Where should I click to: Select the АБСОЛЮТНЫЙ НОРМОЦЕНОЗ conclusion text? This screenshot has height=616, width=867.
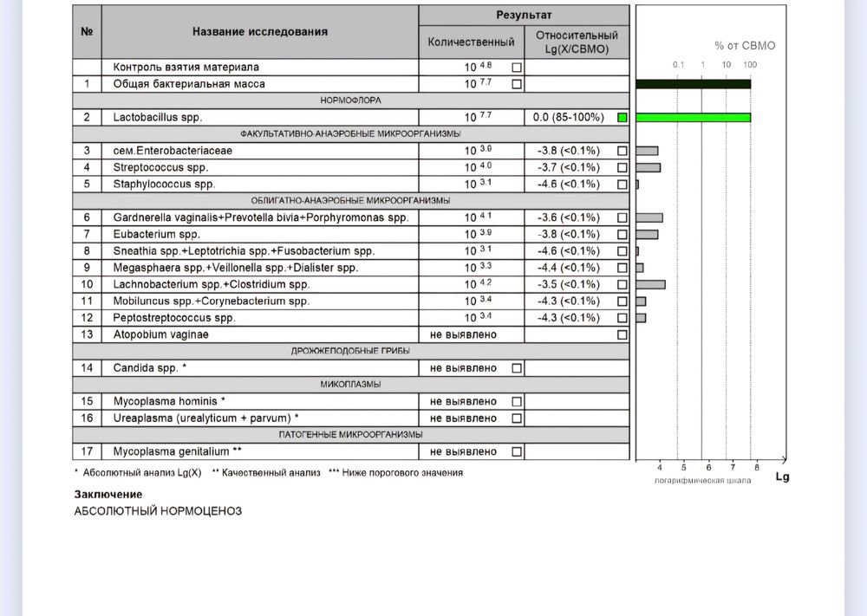pyautogui.click(x=158, y=511)
